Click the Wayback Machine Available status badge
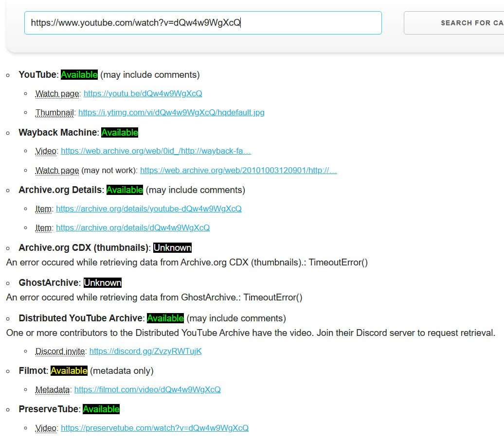Screen dimensions: 504x438 click(x=120, y=132)
